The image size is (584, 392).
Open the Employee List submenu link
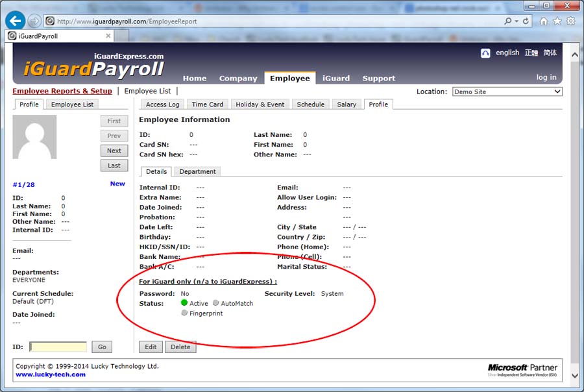pyautogui.click(x=147, y=91)
